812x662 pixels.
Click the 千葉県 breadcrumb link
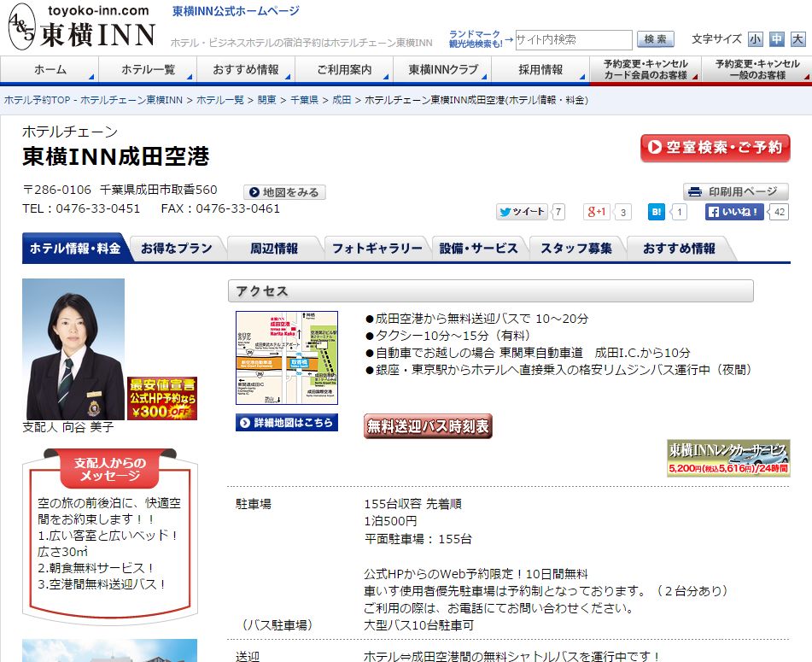[x=304, y=100]
